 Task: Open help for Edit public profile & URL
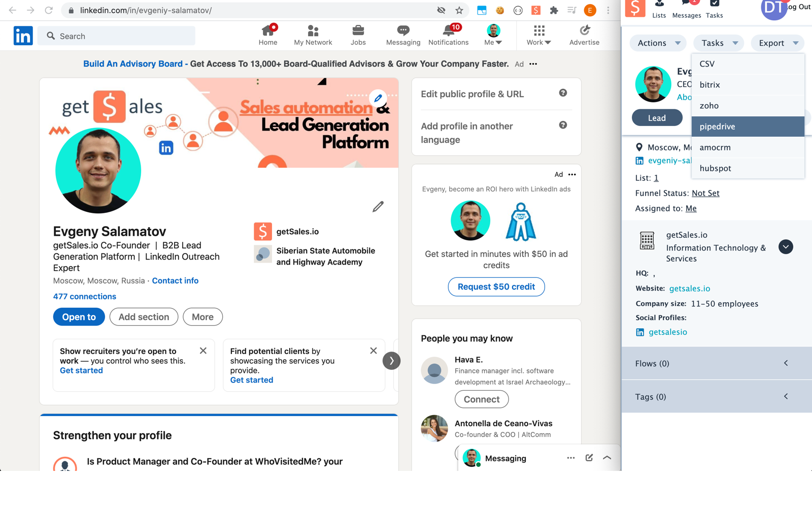(x=563, y=93)
